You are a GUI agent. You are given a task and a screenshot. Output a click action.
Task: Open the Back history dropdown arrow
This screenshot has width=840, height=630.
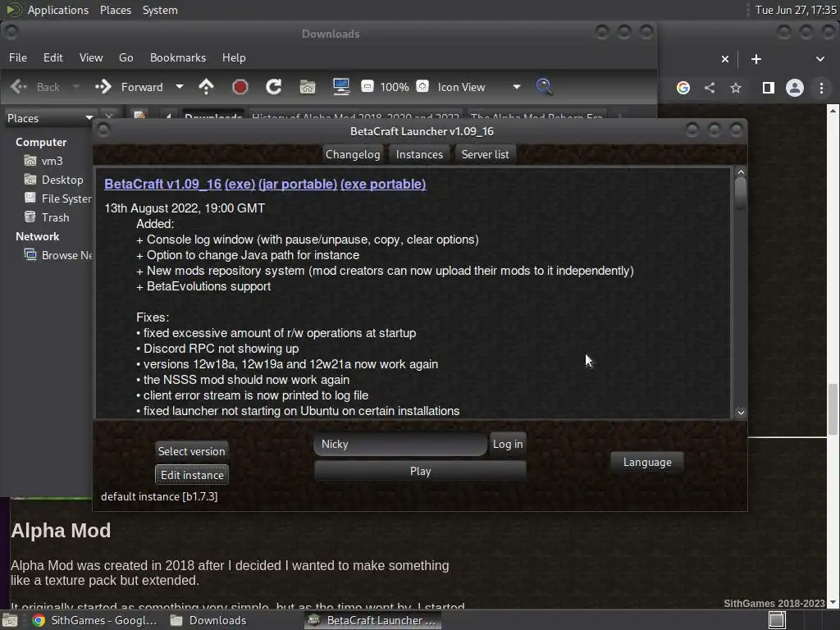tap(76, 87)
